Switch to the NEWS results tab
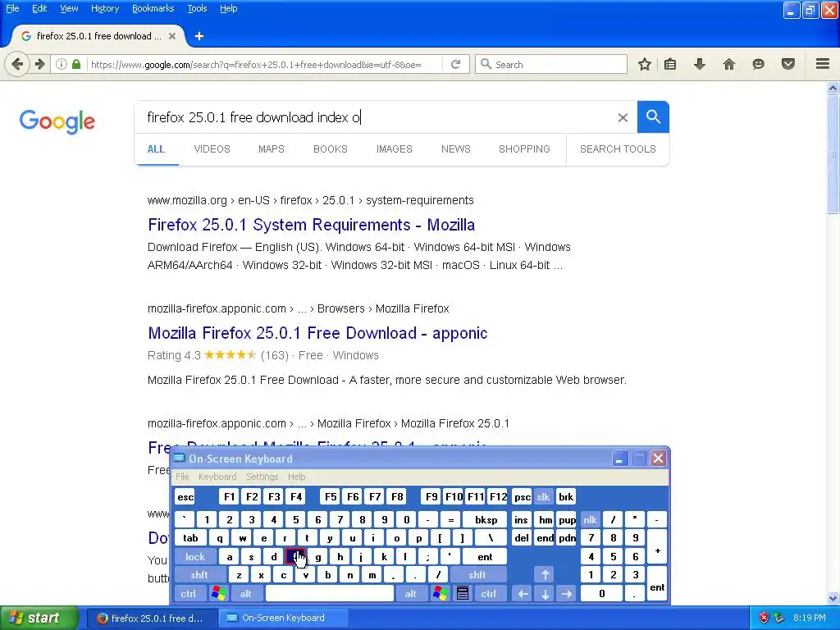The height and width of the screenshot is (630, 840). (x=456, y=149)
